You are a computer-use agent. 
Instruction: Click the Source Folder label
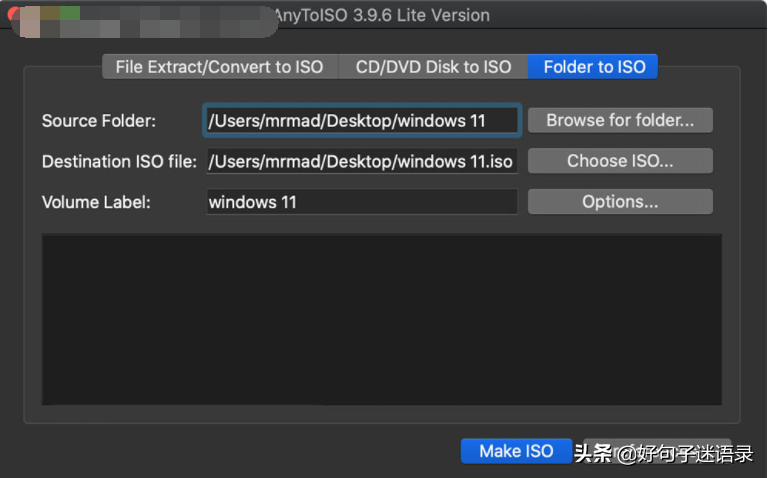[98, 121]
